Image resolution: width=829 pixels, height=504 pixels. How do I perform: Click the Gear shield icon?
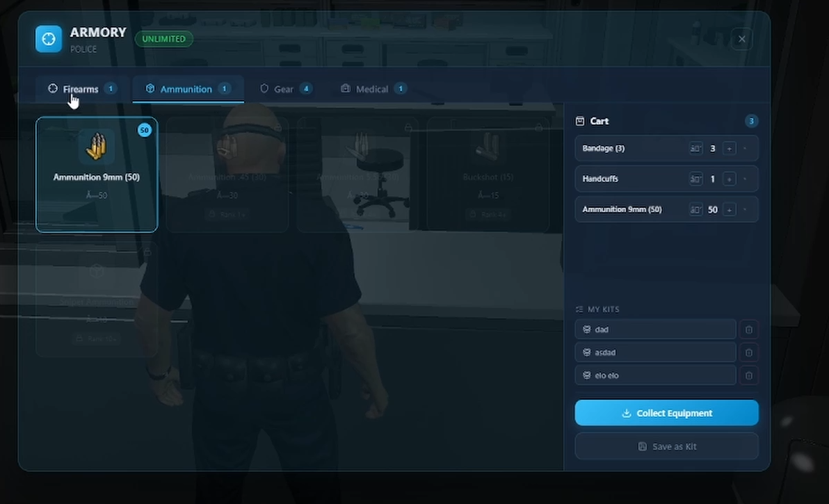264,88
